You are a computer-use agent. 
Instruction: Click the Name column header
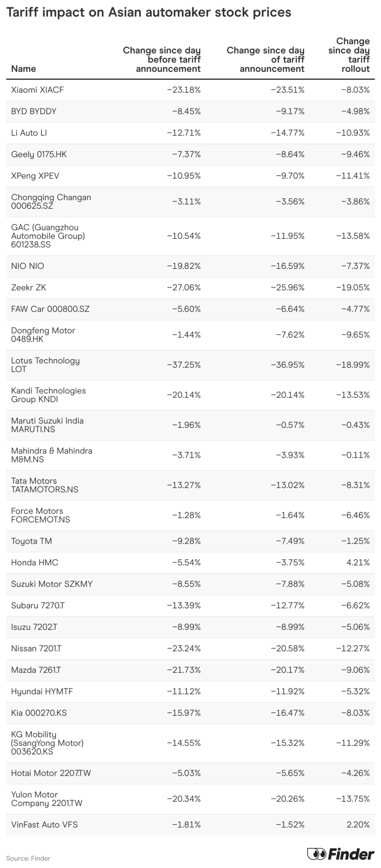(24, 69)
